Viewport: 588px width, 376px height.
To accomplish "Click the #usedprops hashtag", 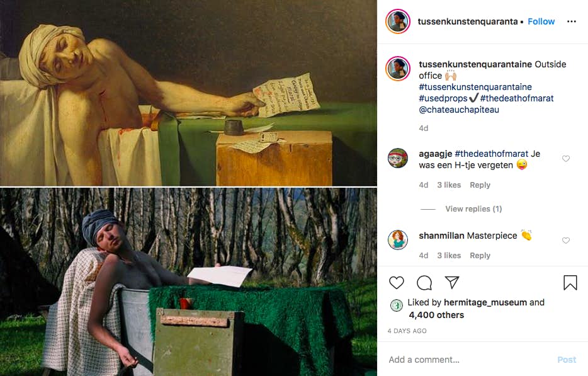I will point(443,98).
